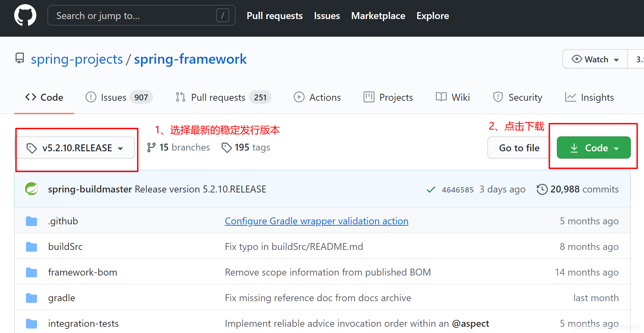Viewport: 644px width, 333px height.
Task: Click the eye icon on Watch
Action: click(577, 59)
